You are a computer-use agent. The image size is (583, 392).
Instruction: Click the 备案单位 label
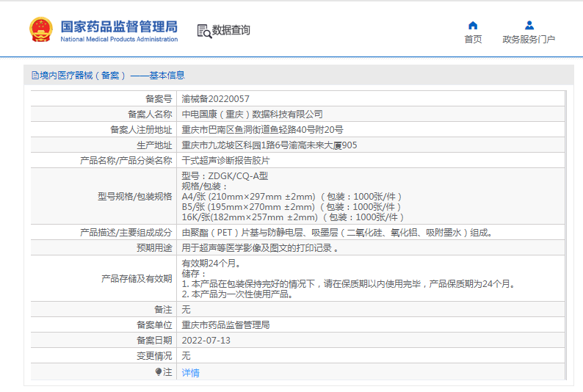pos(154,325)
